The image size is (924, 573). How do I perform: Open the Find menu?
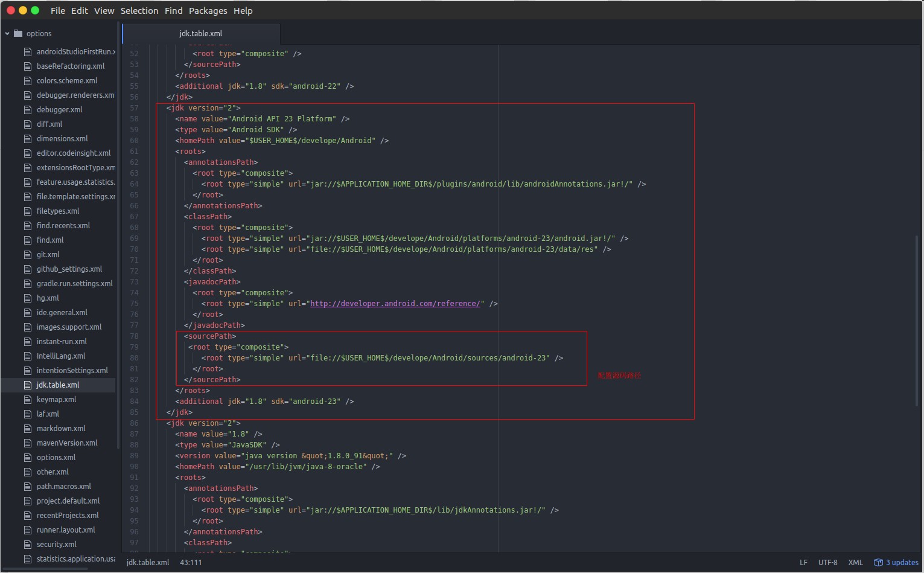[x=173, y=11]
